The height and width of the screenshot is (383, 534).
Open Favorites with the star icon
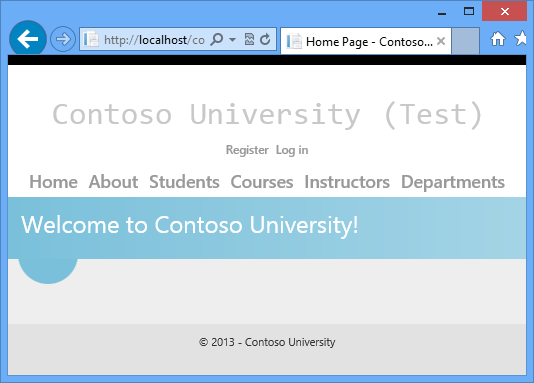[x=521, y=38]
